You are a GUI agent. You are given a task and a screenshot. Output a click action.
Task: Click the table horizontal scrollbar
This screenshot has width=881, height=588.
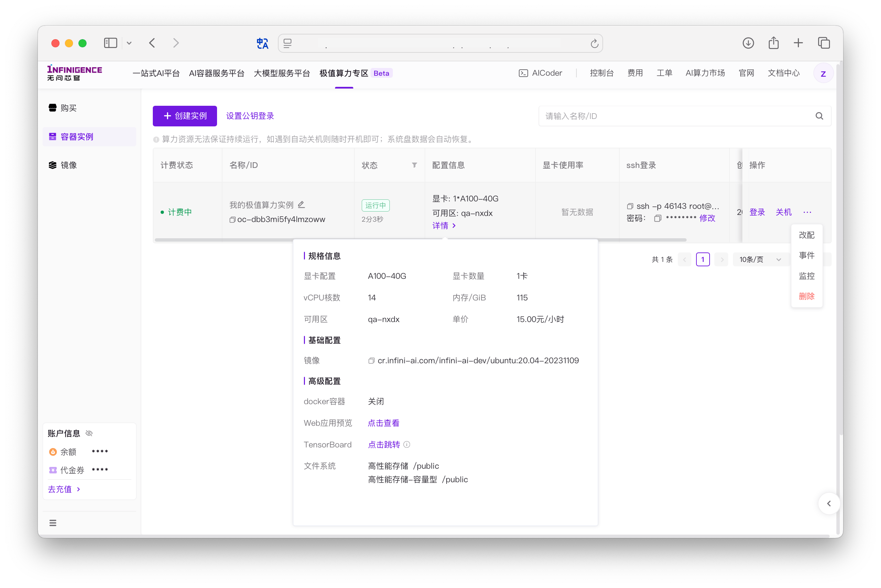pos(420,240)
